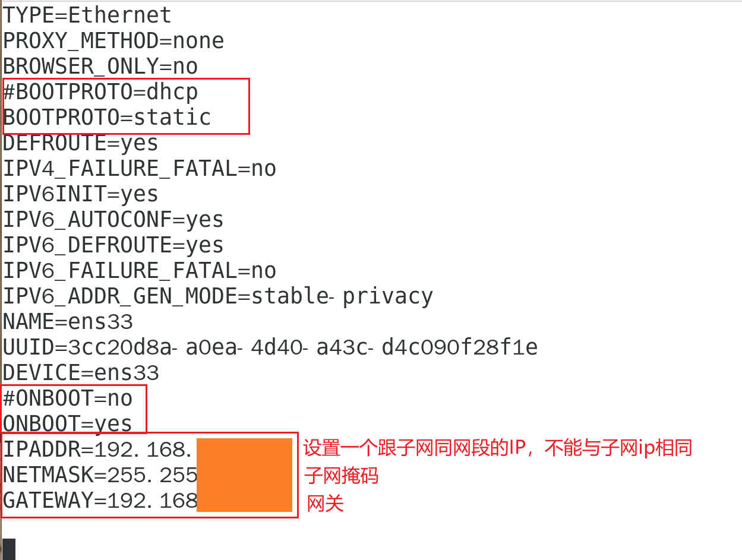Click the orange block covering addresses
Image resolution: width=742 pixels, height=560 pixels.
[244, 475]
